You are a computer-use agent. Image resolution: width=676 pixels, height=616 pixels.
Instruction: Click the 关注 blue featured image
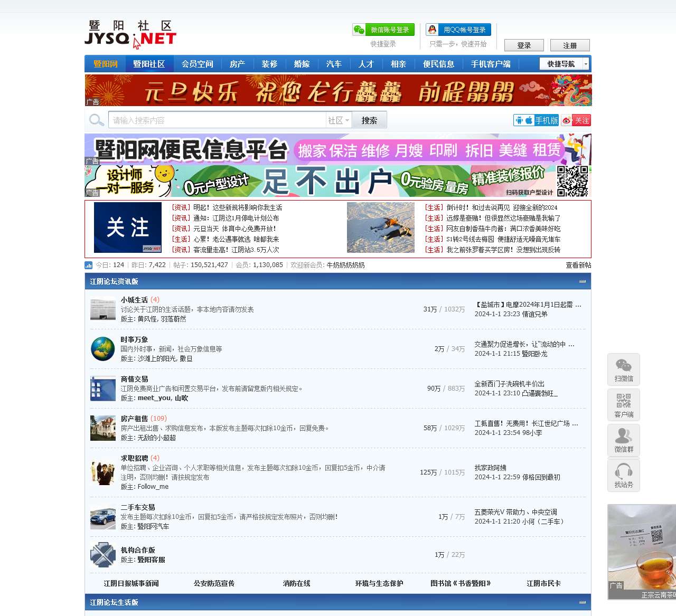coord(128,228)
